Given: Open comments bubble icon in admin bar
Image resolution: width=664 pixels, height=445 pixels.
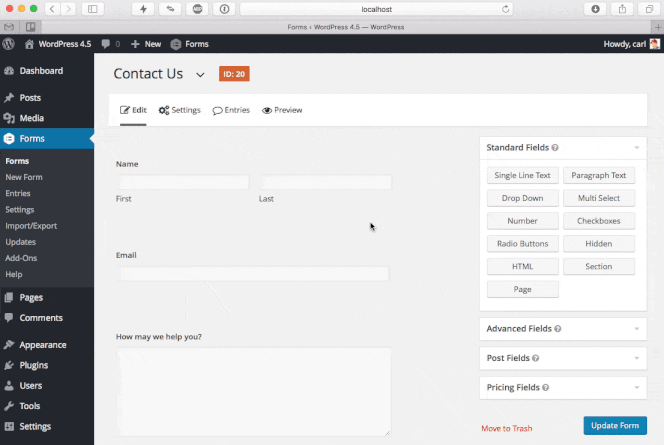Looking at the screenshot, I should (x=106, y=44).
